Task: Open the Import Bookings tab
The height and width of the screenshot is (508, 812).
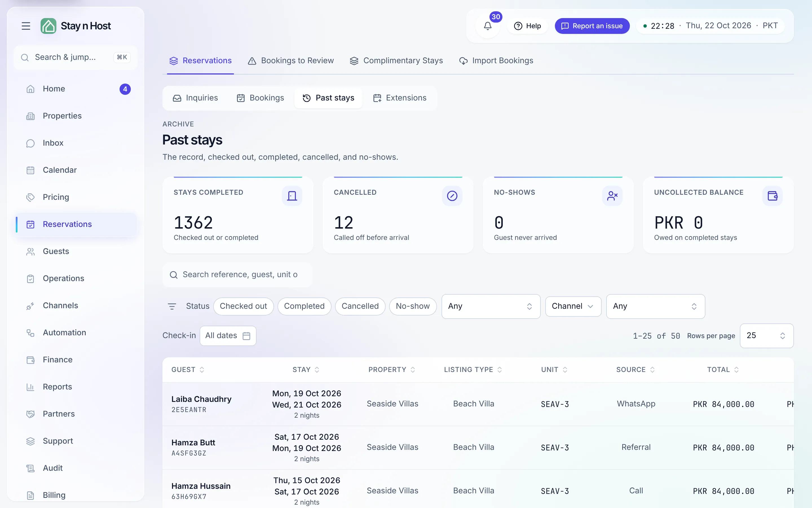Action: (496, 61)
